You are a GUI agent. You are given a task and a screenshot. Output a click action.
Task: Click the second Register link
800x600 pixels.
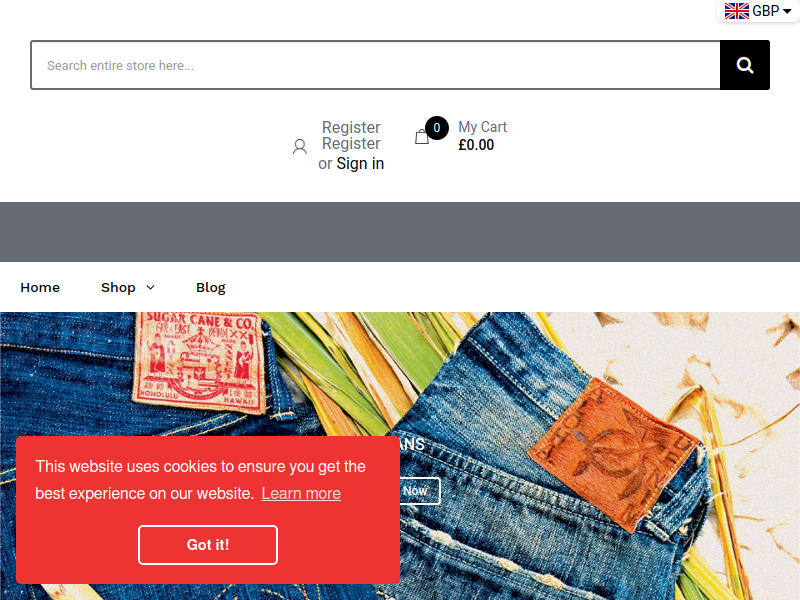click(351, 143)
